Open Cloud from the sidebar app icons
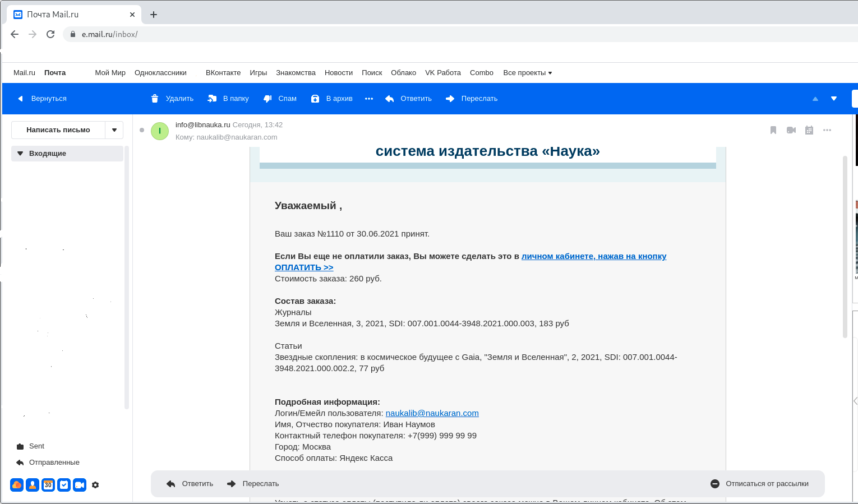 [17, 485]
